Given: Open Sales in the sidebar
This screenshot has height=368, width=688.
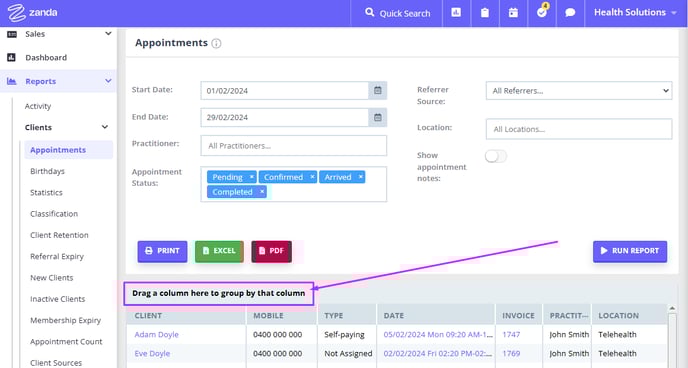Looking at the screenshot, I should [x=35, y=34].
